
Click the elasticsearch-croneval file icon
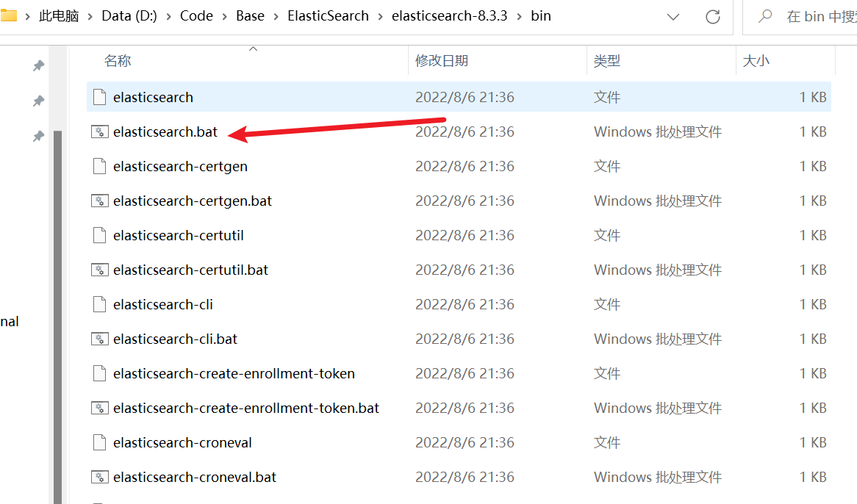click(x=99, y=442)
